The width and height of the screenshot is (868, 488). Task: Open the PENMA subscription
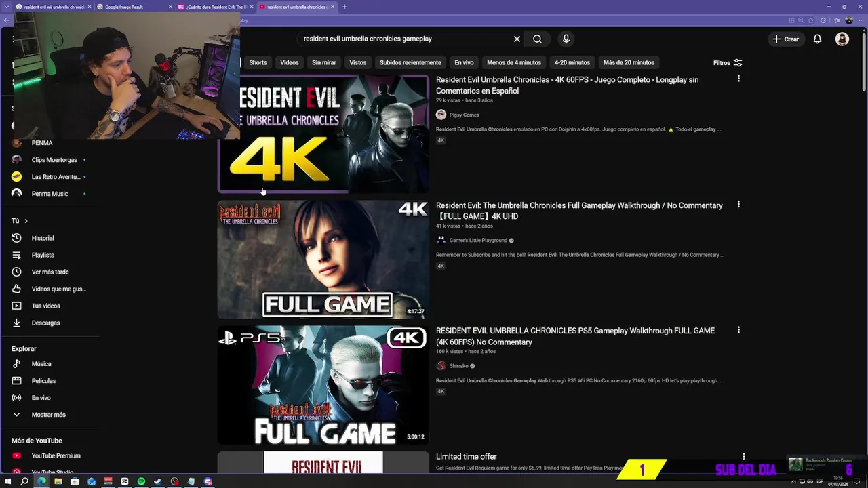pyautogui.click(x=42, y=143)
